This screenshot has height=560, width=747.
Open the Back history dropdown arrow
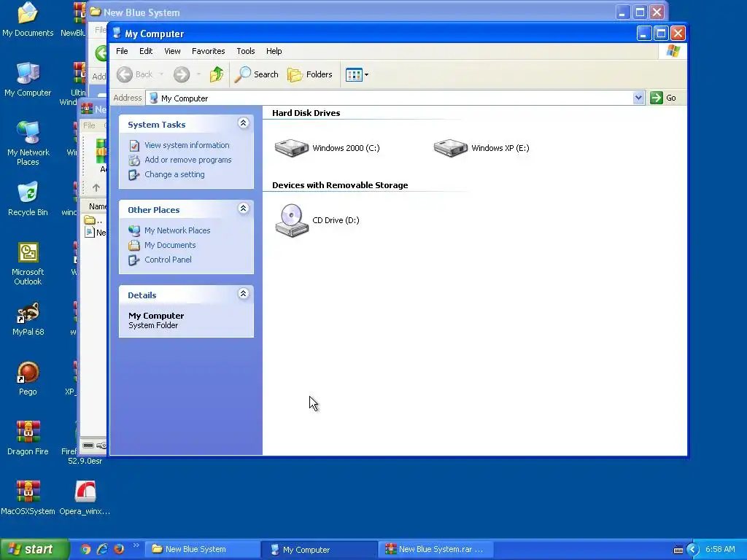(x=161, y=74)
